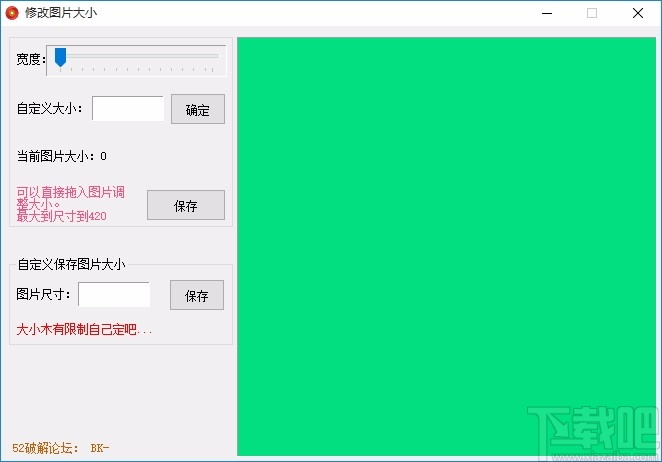
Task: Click the window title 修改图片大小
Action: point(61,13)
